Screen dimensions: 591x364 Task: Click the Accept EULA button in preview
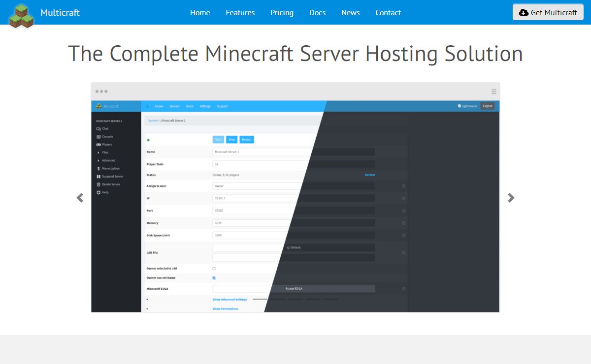point(294,289)
